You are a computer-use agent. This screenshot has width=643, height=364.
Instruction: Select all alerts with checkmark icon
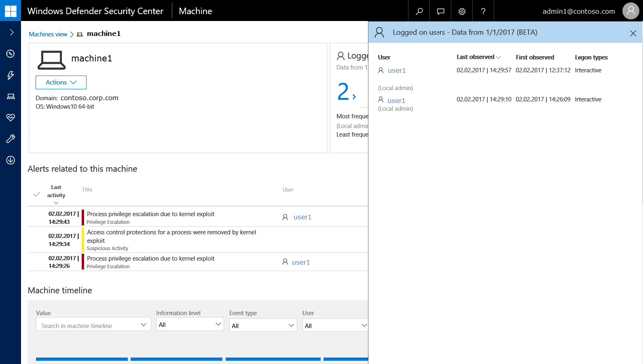pos(36,194)
